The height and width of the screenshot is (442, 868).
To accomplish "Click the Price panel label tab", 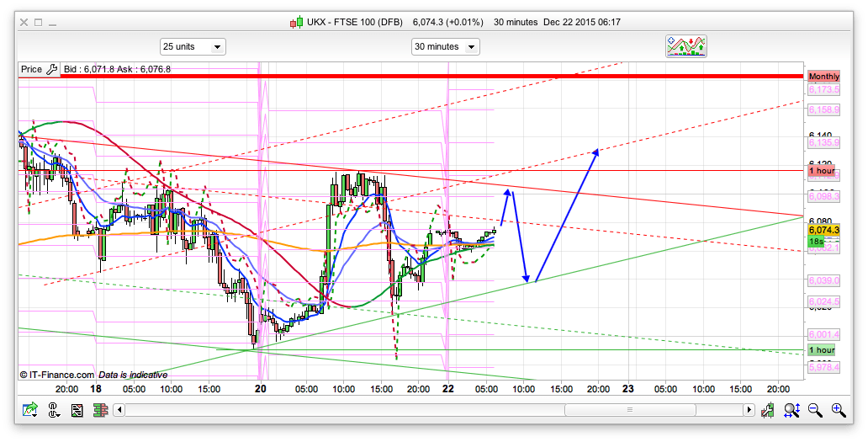I will pyautogui.click(x=31, y=69).
